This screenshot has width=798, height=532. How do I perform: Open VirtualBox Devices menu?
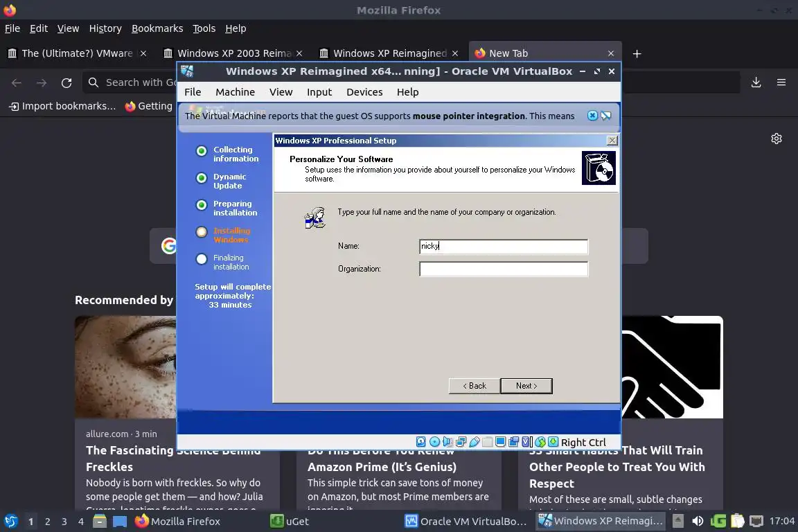tap(364, 92)
